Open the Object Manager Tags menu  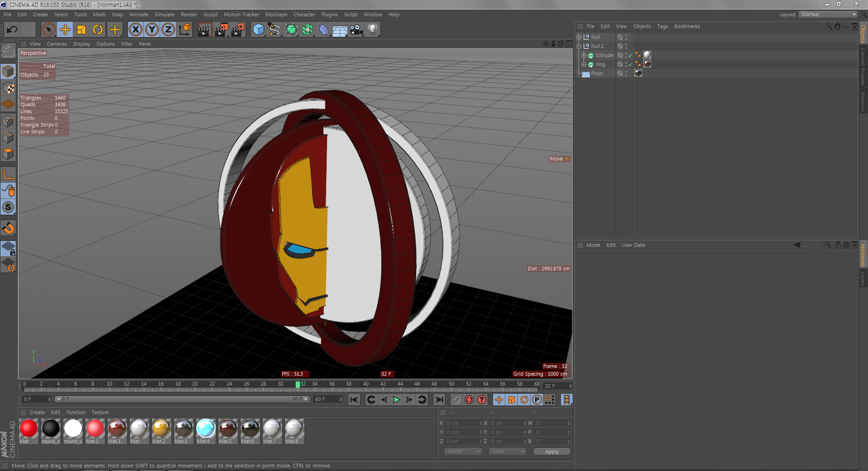[662, 26]
